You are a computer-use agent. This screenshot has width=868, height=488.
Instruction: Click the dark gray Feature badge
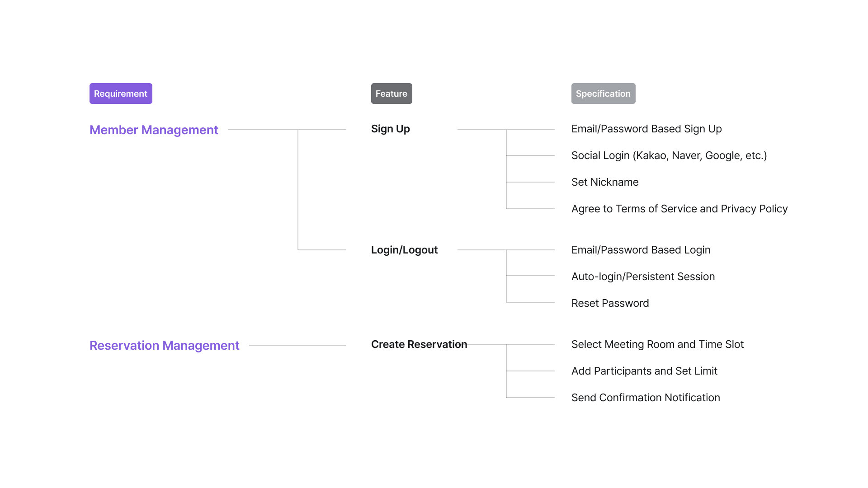[392, 94]
